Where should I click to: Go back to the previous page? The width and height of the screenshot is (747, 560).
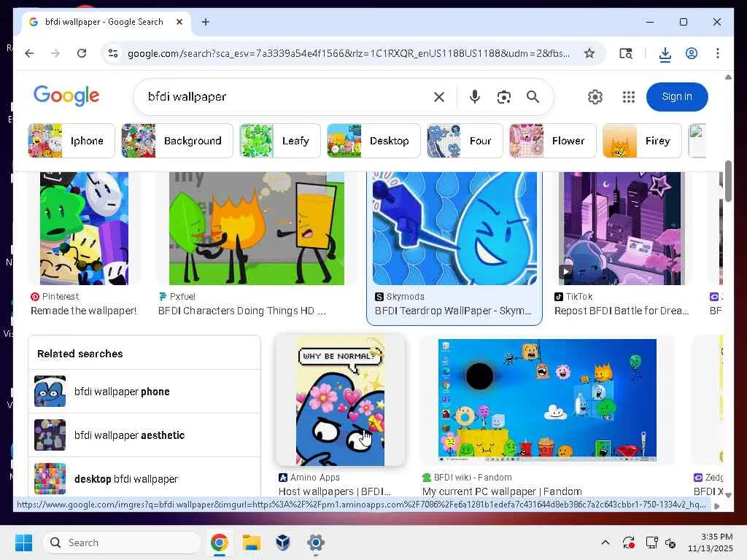tap(29, 53)
